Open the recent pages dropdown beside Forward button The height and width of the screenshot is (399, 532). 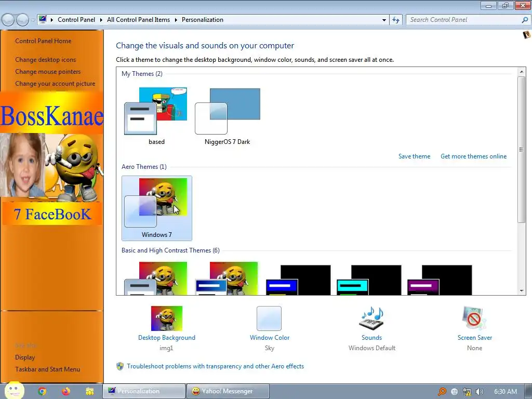click(x=33, y=20)
